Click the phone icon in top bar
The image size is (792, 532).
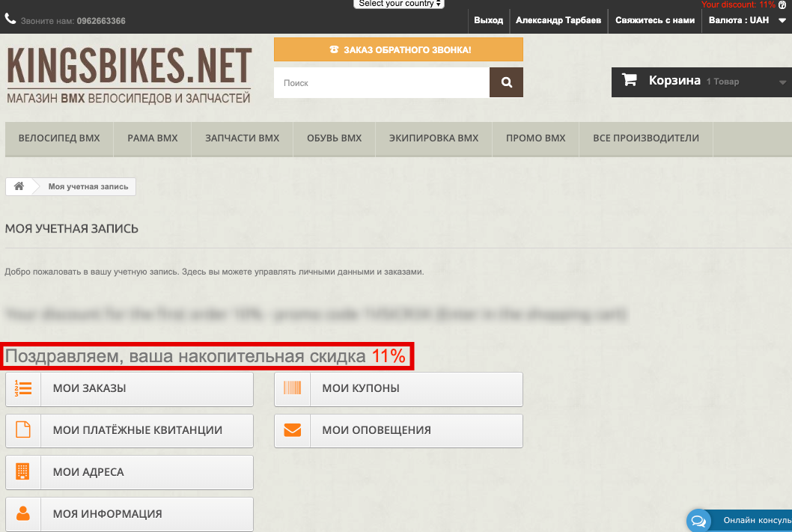(10, 19)
